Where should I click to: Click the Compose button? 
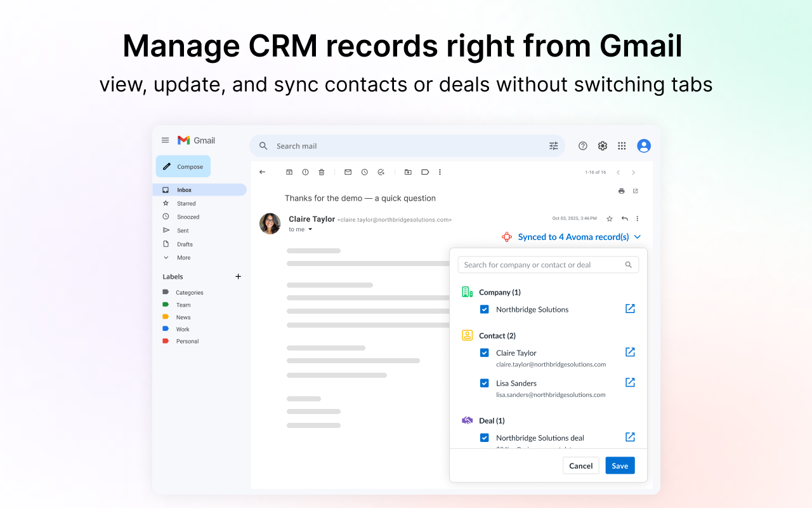(183, 166)
